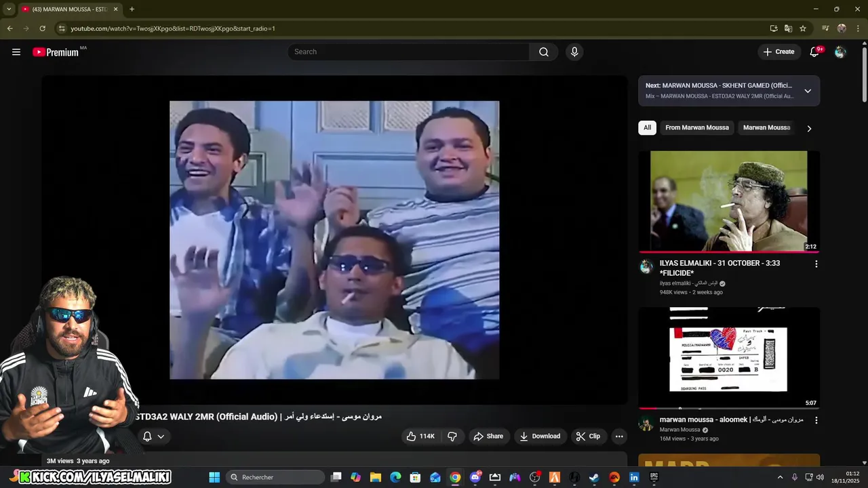Open Discord from taskbar
Image resolution: width=868 pixels, height=488 pixels.
(475, 477)
